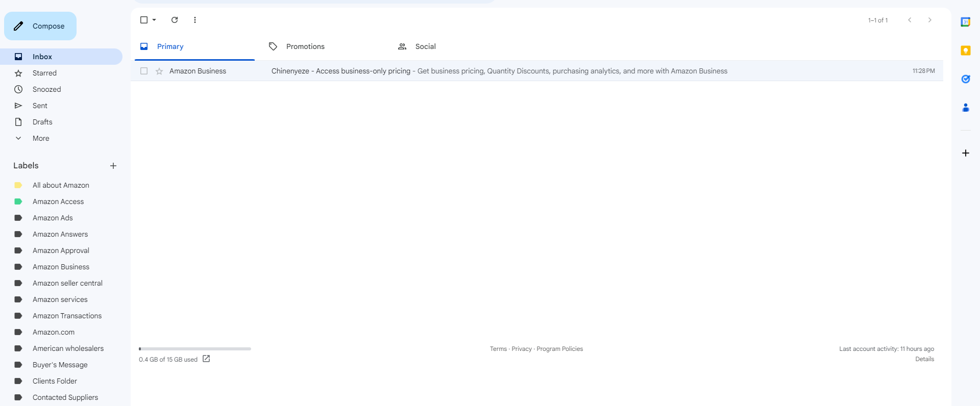Open Google Tasks side panel

pos(966,79)
